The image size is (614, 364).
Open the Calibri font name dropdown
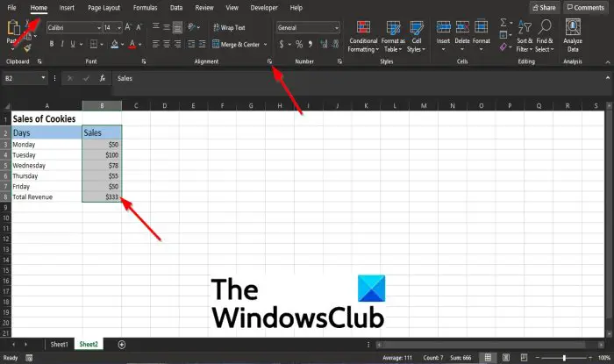click(x=99, y=28)
